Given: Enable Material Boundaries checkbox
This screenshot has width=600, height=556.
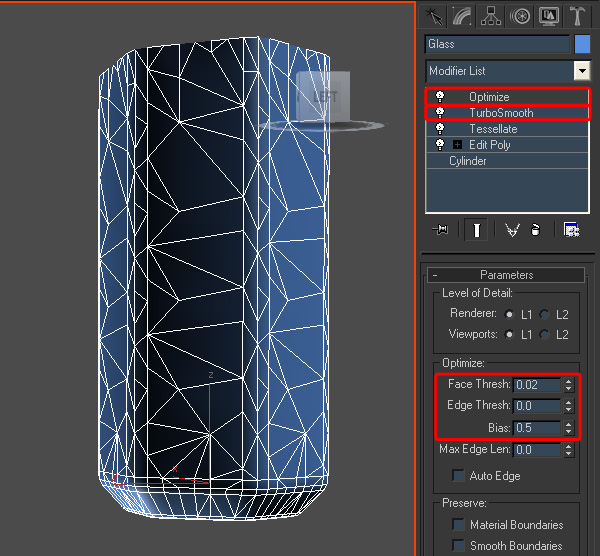Looking at the screenshot, I should click(x=458, y=524).
